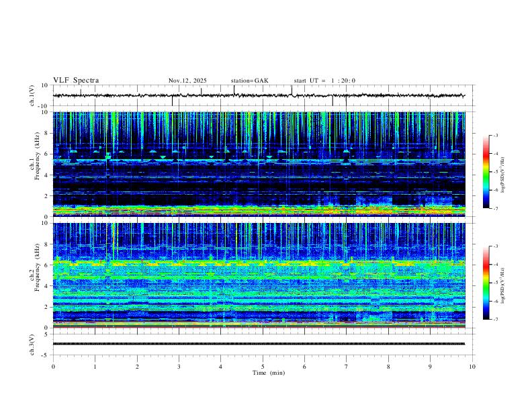
Task: Click ch.2 'Frequency (kHz)' axis label
Action: [37, 269]
